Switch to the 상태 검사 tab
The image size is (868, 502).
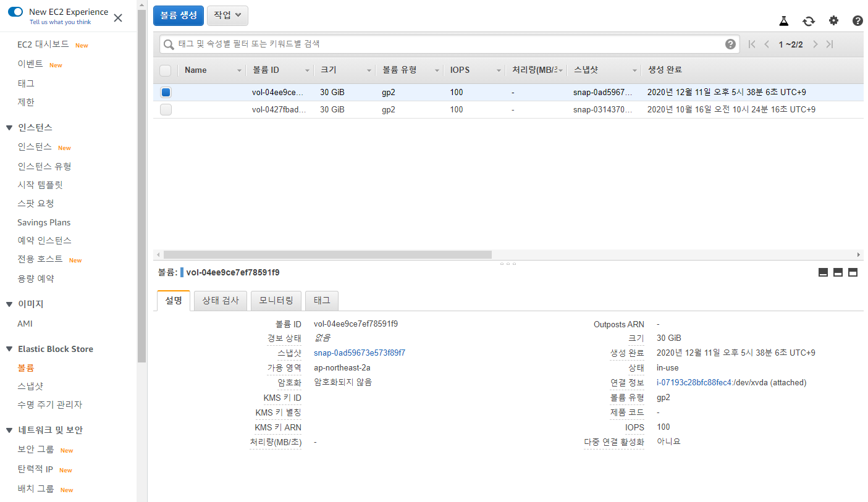coord(221,301)
